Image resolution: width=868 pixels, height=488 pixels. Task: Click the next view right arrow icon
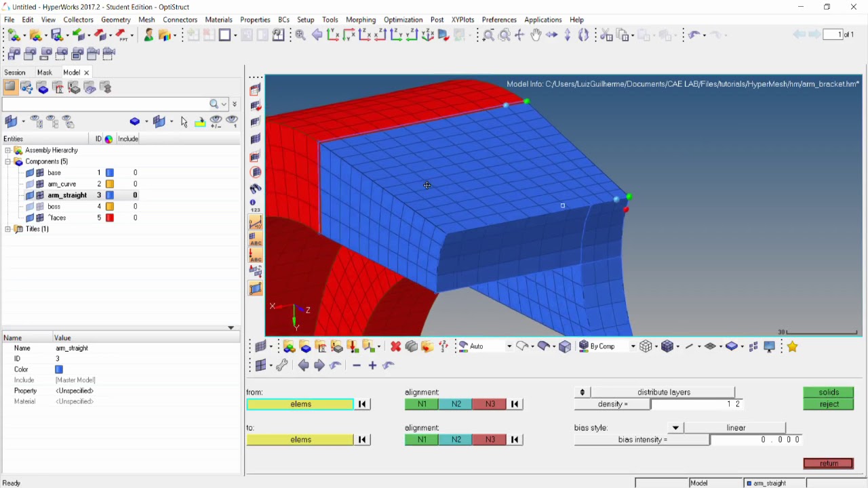coord(319,365)
